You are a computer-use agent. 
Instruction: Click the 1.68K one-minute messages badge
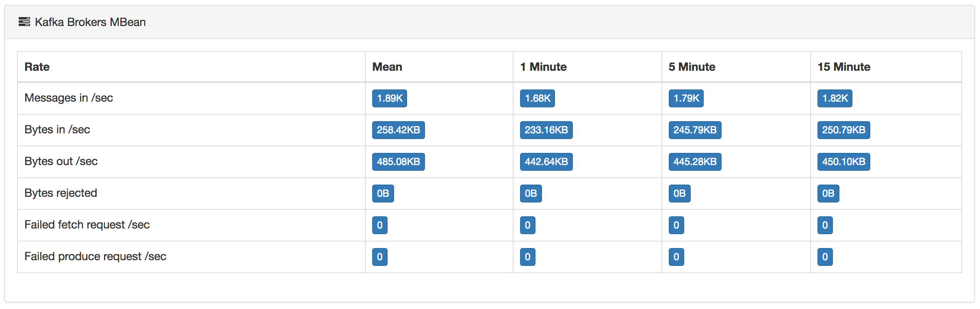(538, 98)
